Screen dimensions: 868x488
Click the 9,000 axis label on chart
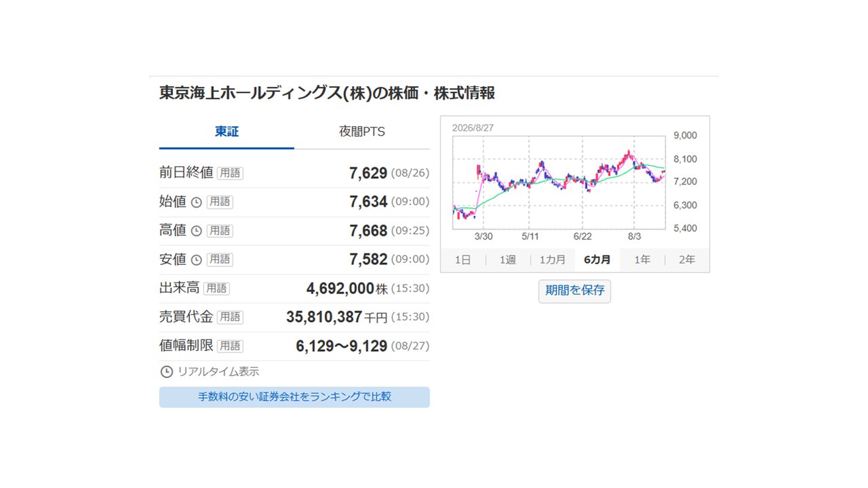685,136
